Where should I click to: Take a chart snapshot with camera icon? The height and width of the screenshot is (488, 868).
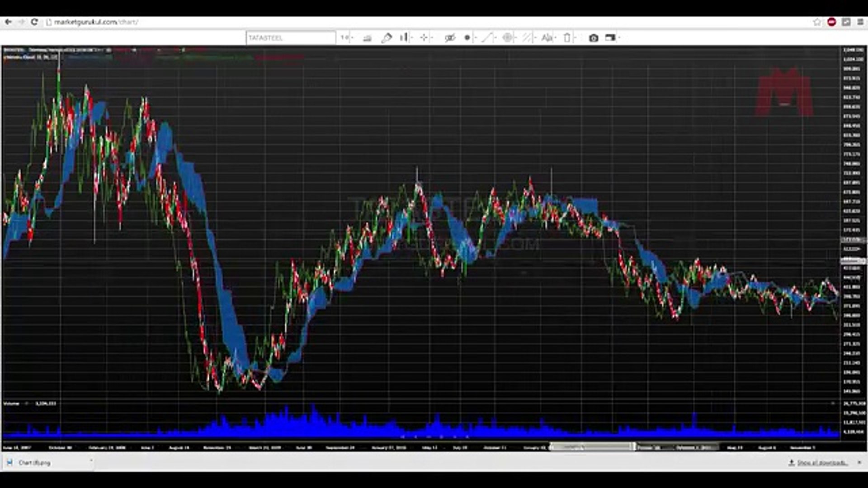pos(594,38)
